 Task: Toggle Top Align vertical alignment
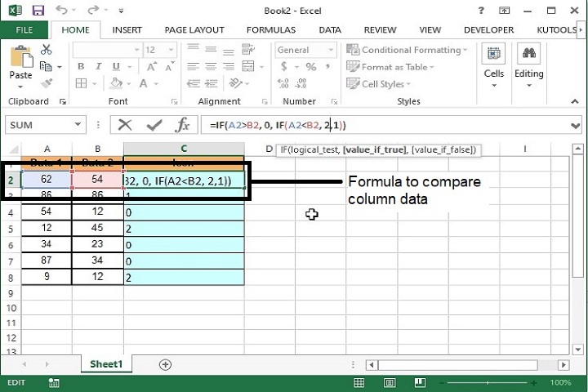coord(193,47)
